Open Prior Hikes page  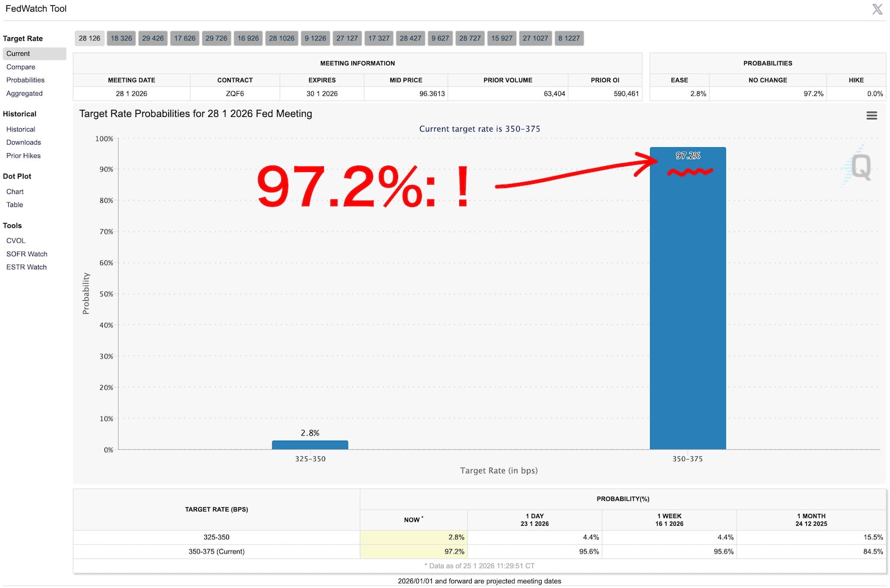pos(24,156)
